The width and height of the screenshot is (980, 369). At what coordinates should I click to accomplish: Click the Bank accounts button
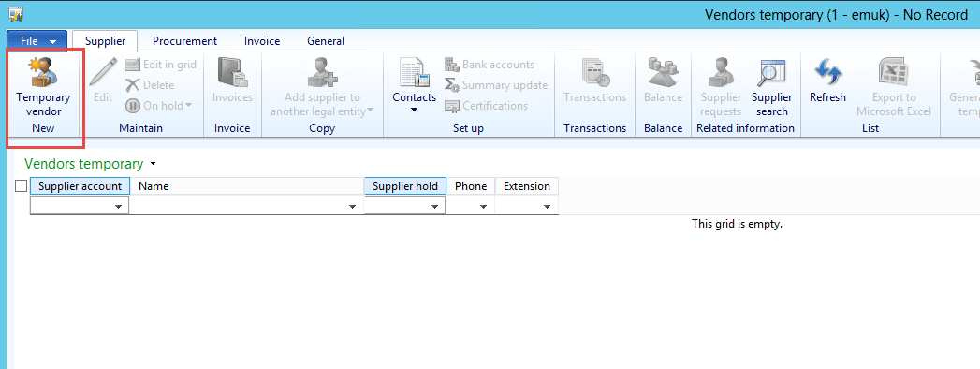pos(490,65)
